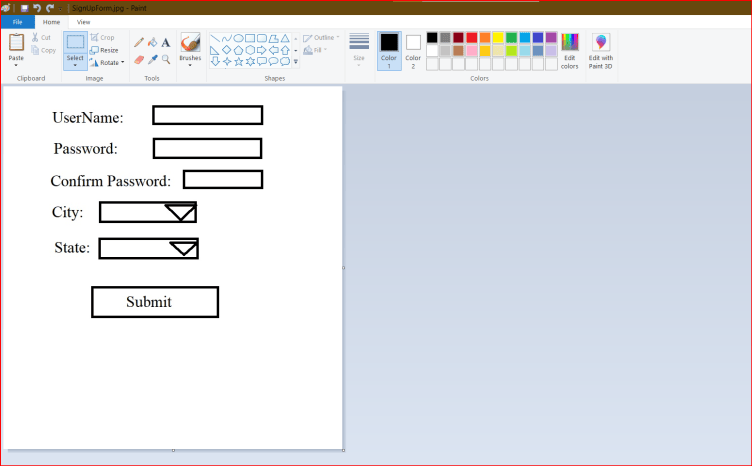This screenshot has width=752, height=466.
Task: Choose the Cloud callout shape
Action: [x=285, y=61]
